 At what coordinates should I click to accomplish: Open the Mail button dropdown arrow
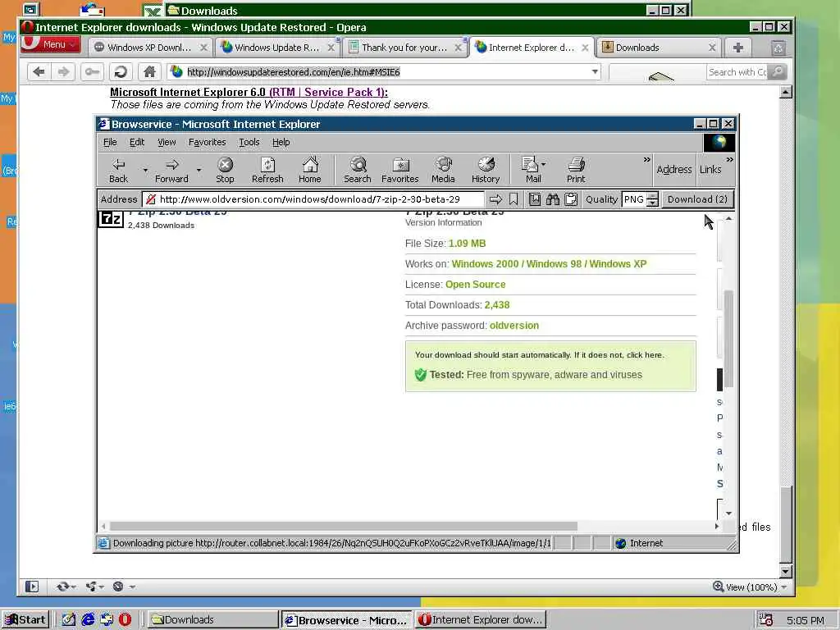544,164
